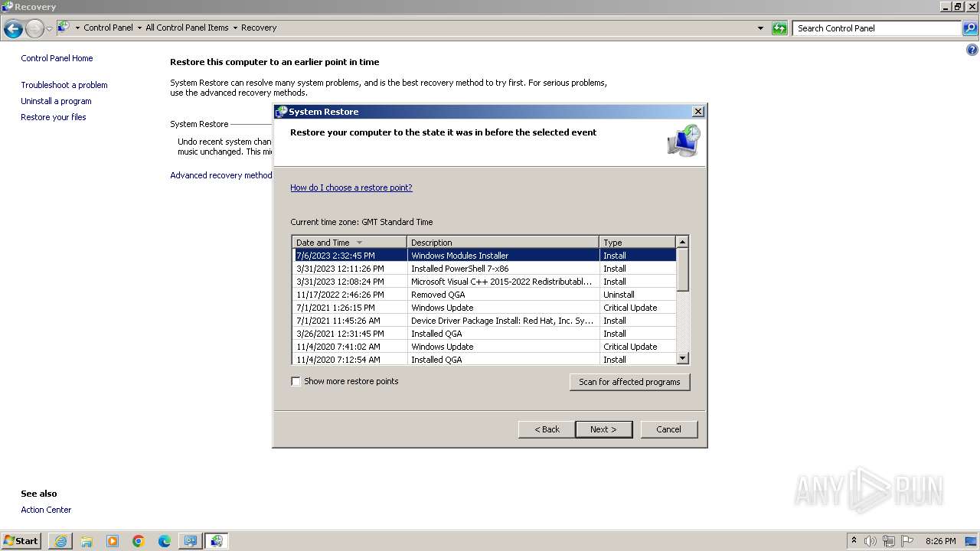Click the Next button in System Restore
The height and width of the screenshot is (551, 980).
(603, 429)
